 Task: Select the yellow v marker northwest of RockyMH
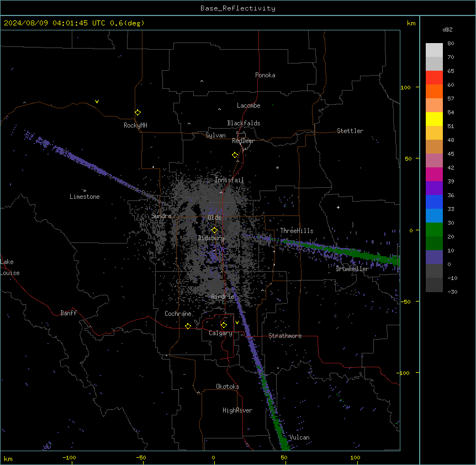click(97, 102)
